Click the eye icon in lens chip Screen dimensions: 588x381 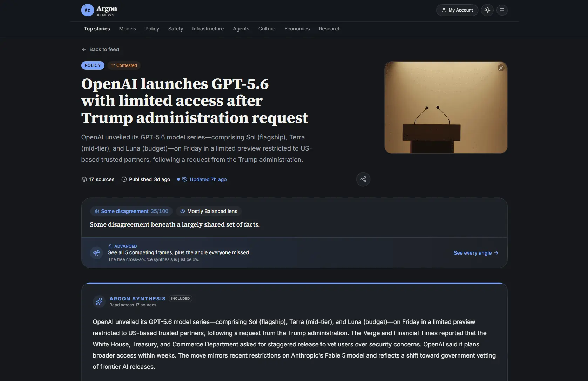(182, 211)
